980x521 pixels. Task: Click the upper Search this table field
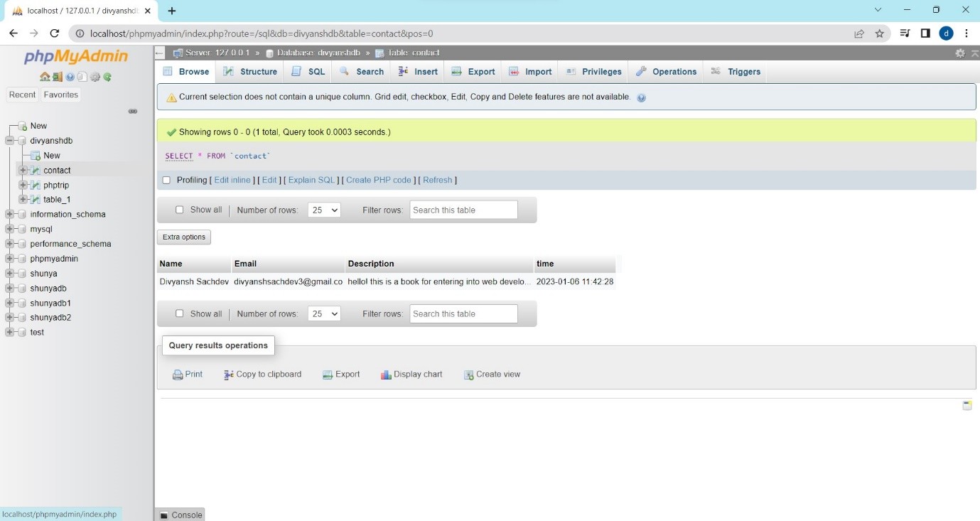click(x=463, y=210)
